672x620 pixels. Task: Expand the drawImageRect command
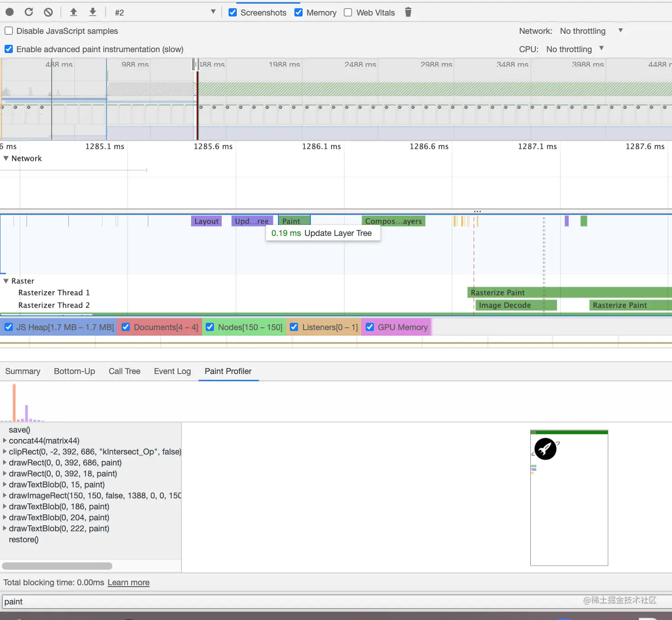5,496
